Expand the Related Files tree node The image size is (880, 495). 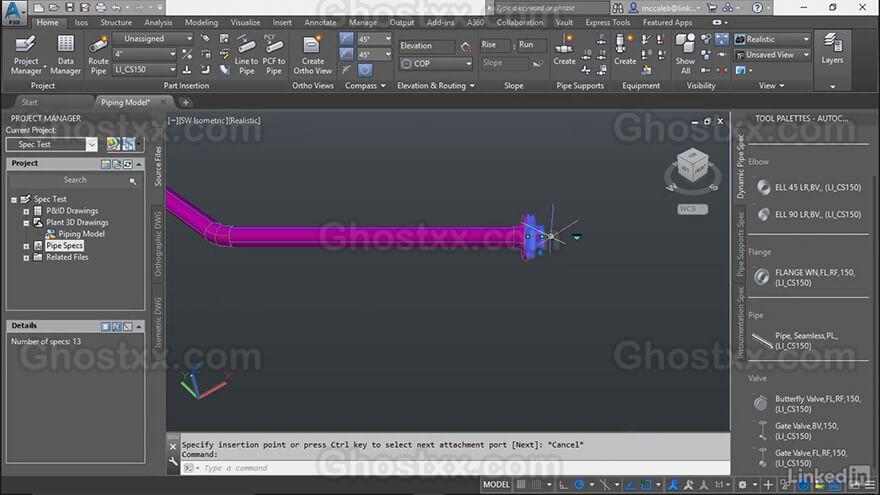coord(26,258)
